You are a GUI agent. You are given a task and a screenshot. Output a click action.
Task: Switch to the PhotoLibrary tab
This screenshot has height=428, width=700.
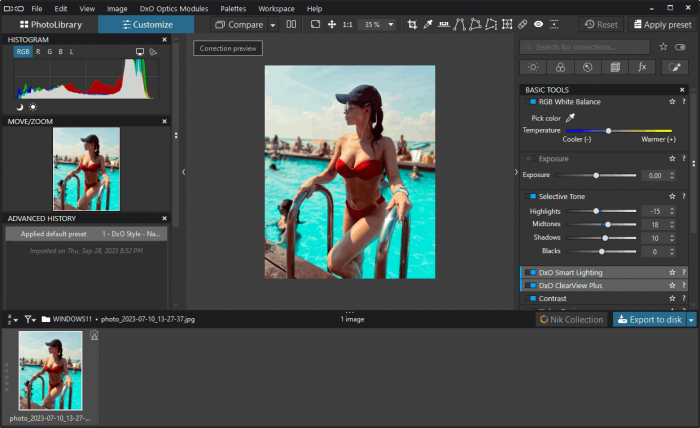50,24
